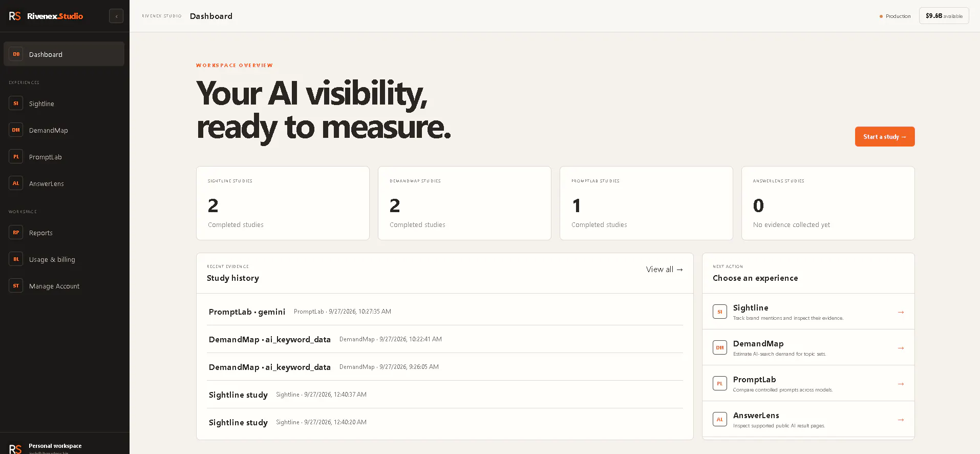Click the DM icon in Choose an experience
This screenshot has width=980, height=454.
(x=720, y=347)
